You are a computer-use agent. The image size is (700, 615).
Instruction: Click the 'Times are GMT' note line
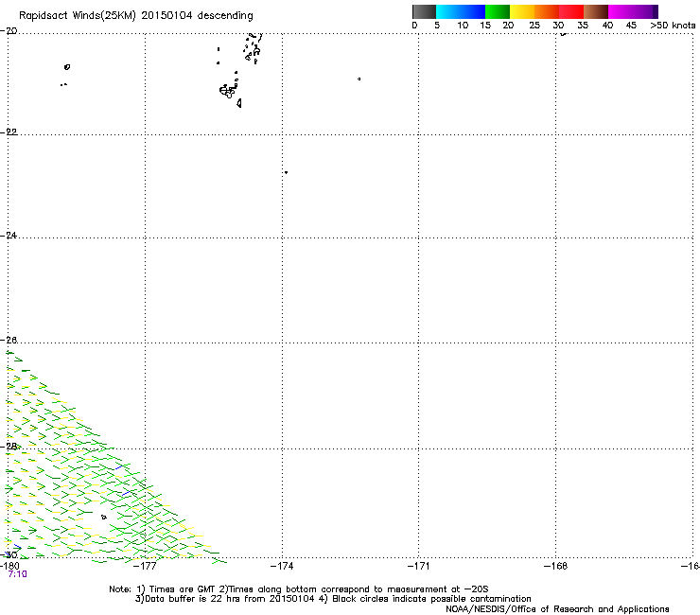[x=299, y=589]
